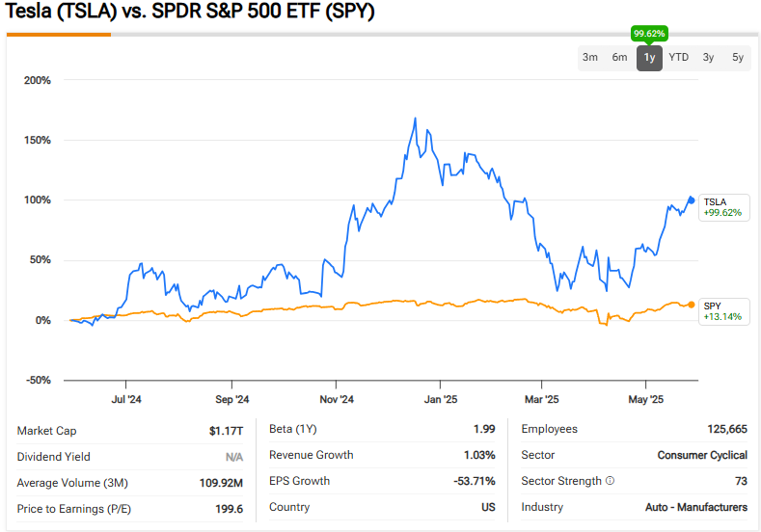The image size is (761, 532).
Task: Click the May '25 axis label
Action: pyautogui.click(x=646, y=400)
